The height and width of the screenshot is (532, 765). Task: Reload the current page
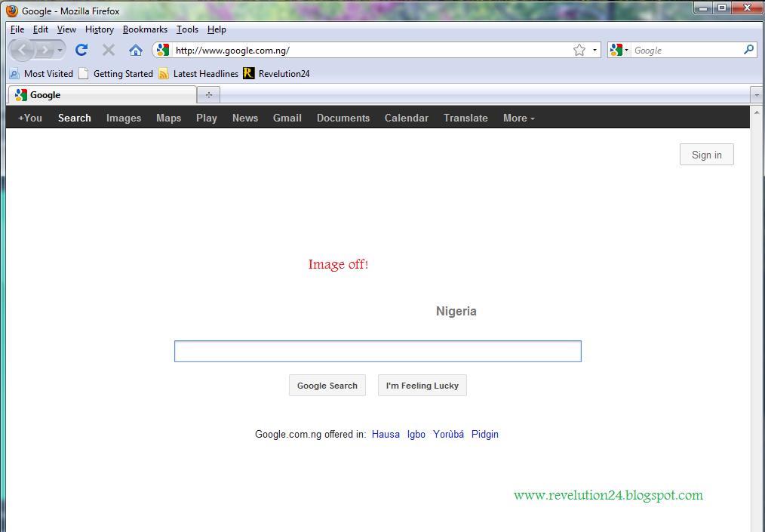point(81,50)
